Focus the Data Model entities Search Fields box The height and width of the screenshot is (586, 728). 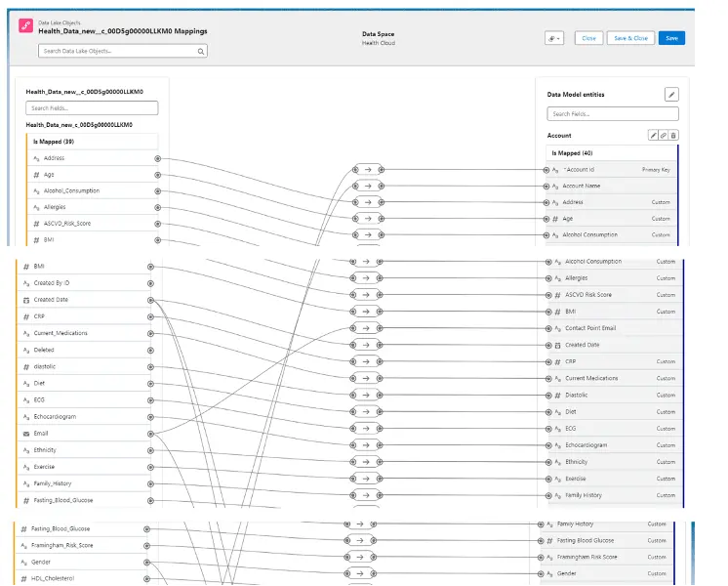point(613,114)
